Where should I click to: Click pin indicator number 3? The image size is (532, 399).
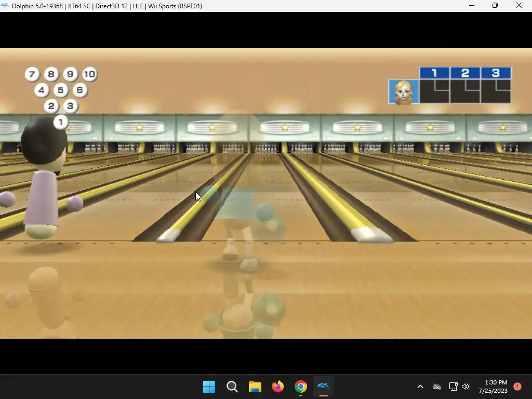click(x=70, y=106)
